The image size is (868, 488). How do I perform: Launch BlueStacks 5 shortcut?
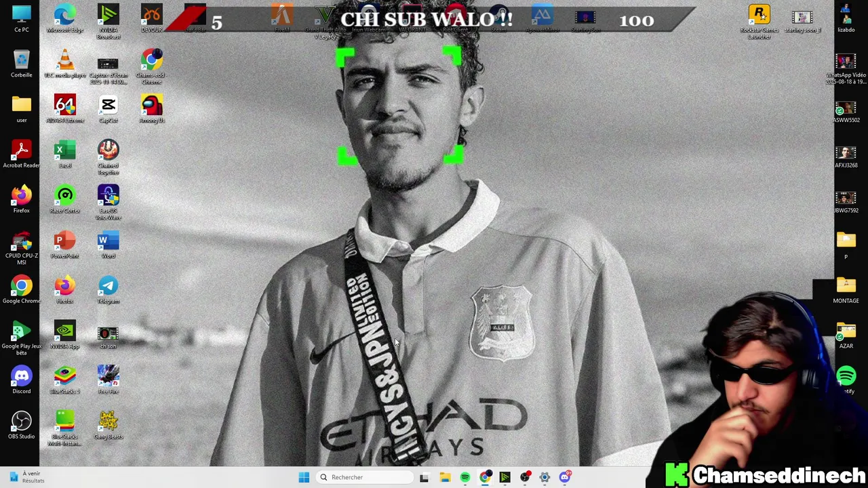pos(64,380)
